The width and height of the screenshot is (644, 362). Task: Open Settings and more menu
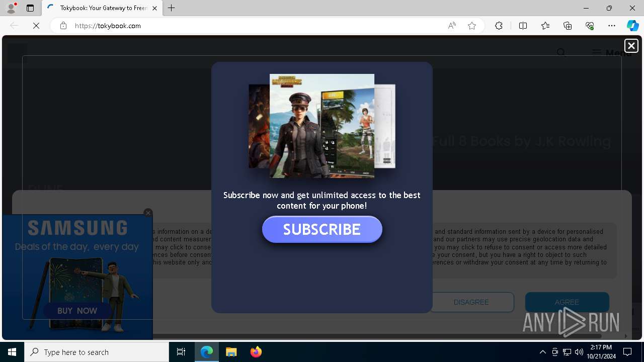coord(612,26)
